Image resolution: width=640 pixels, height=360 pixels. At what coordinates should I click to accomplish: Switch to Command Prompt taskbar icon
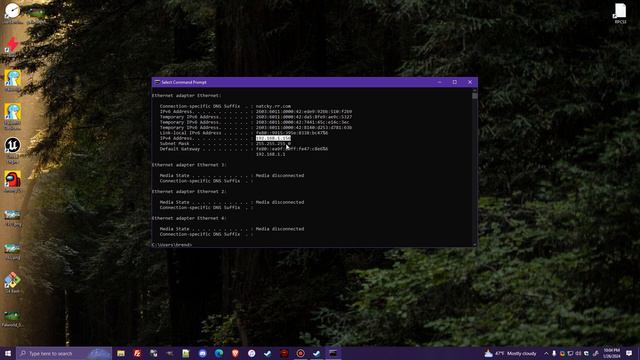(x=333, y=353)
